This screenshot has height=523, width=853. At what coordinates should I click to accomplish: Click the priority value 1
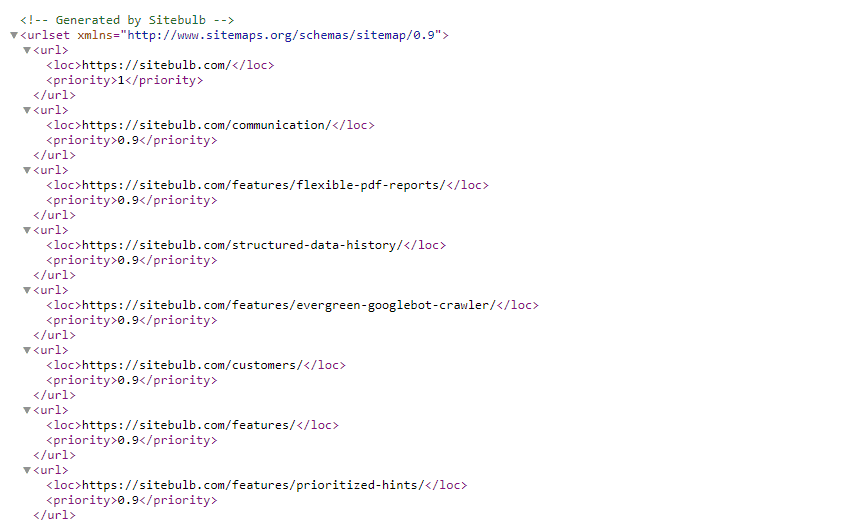pos(121,80)
